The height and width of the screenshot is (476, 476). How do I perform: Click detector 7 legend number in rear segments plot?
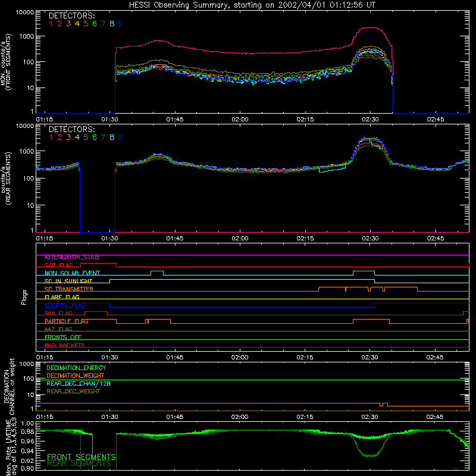[x=103, y=137]
